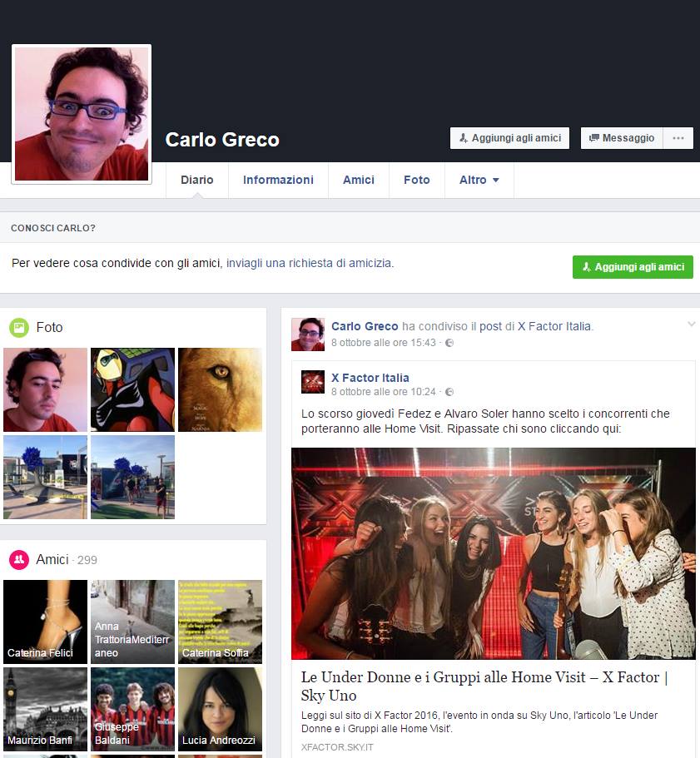Click the green Aggiungi agli amici button
This screenshot has height=758, width=700.
point(633,267)
